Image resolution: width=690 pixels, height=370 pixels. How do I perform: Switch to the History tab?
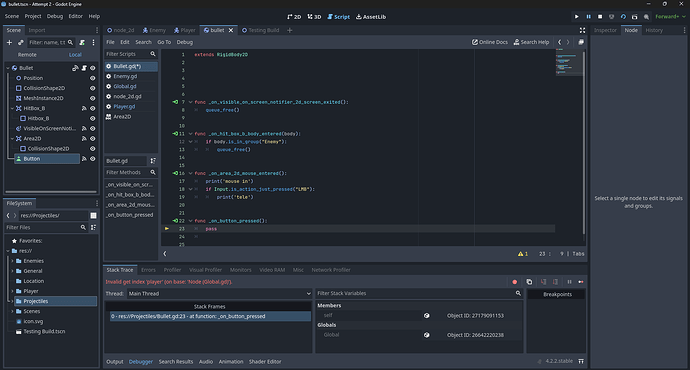[x=654, y=30]
